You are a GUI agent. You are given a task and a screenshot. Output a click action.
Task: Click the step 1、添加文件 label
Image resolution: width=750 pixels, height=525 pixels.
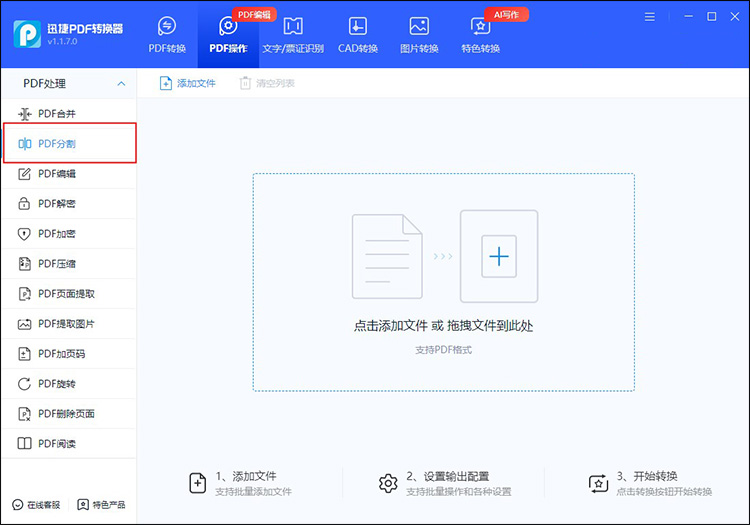coord(246,476)
